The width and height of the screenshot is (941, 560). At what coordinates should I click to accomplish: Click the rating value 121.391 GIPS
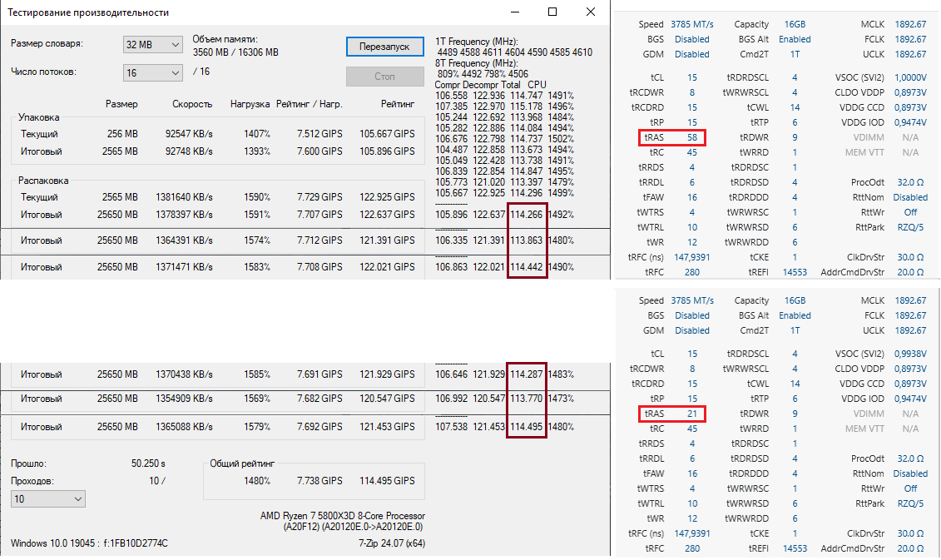387,240
